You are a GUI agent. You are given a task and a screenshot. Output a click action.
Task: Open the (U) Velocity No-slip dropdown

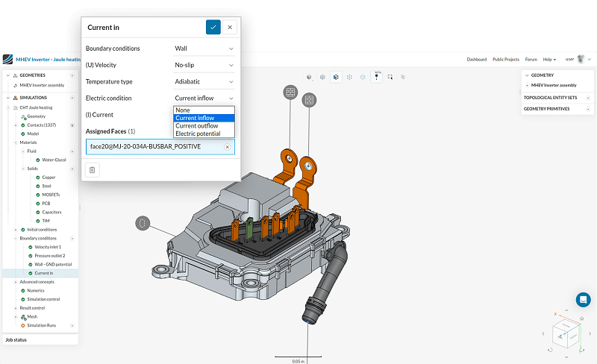click(x=204, y=65)
